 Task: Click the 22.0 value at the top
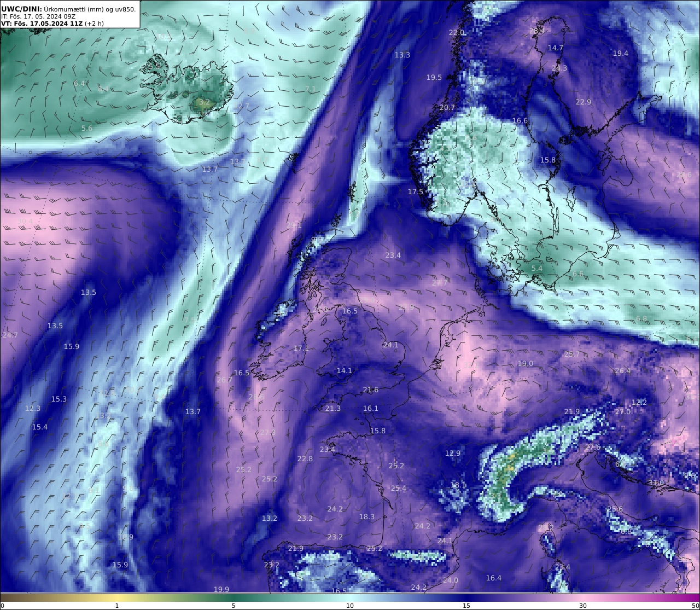pyautogui.click(x=457, y=32)
